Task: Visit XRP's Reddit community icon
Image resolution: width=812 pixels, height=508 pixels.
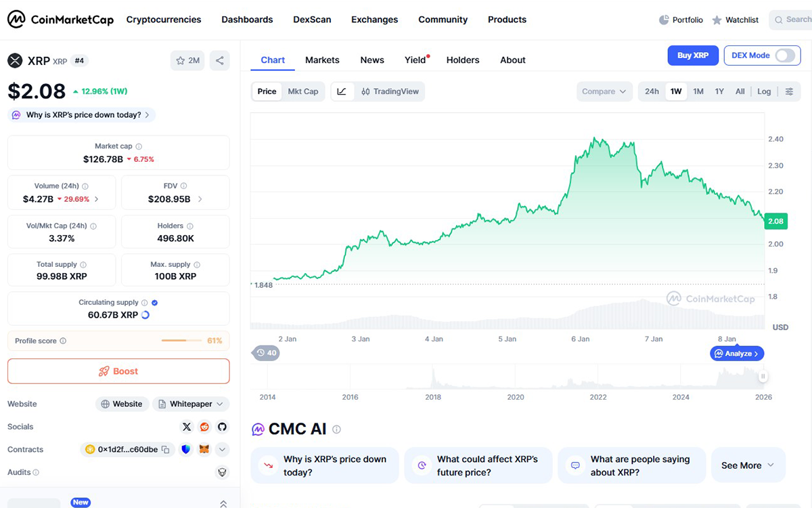Action: [204, 427]
